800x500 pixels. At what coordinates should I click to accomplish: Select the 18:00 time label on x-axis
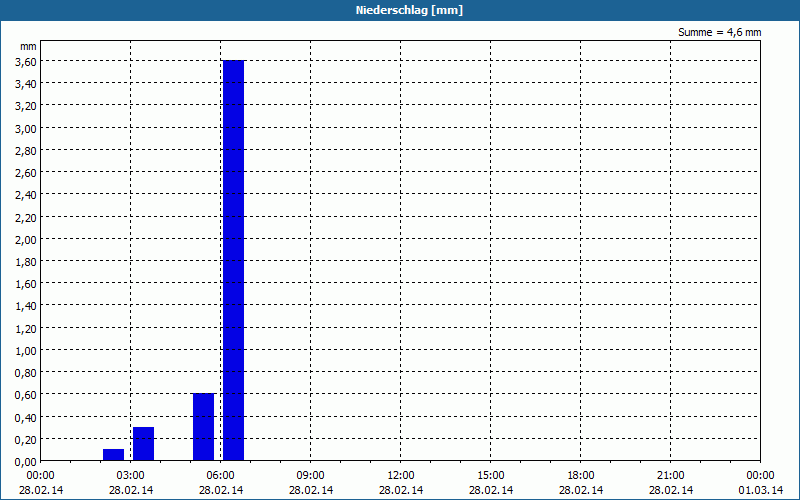[581, 476]
